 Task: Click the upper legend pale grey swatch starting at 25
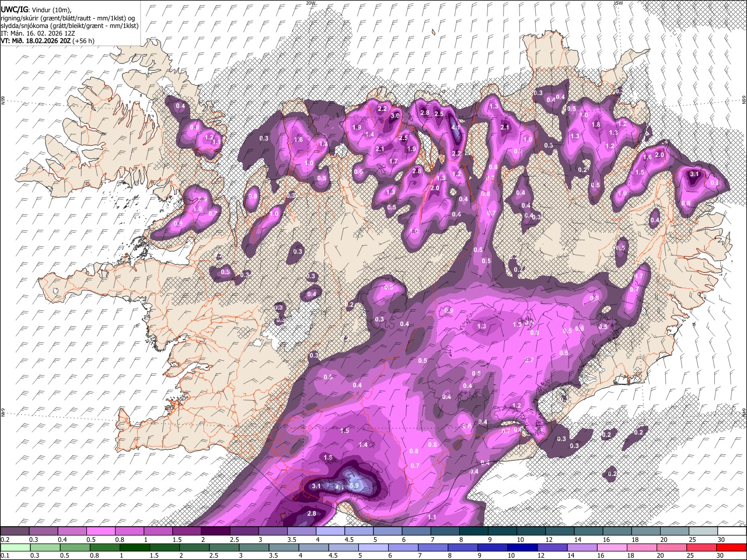tap(704, 531)
